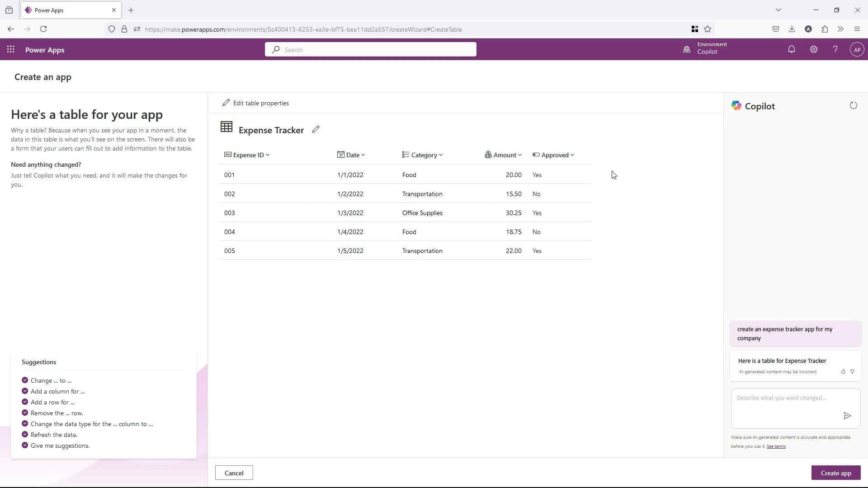Viewport: 868px width, 488px height.
Task: Click the pencil icon beside Expense Tracker title
Action: (316, 130)
